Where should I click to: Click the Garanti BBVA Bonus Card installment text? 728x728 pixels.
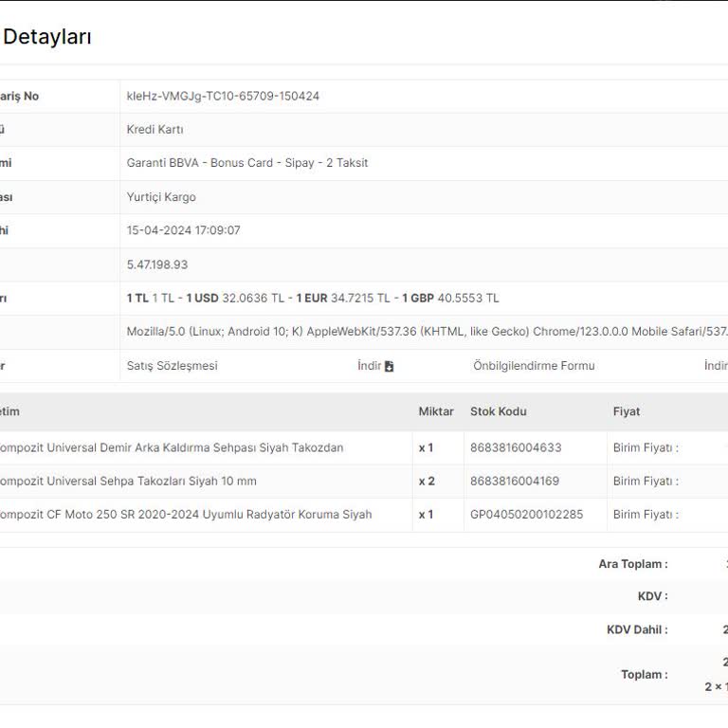coord(246,163)
